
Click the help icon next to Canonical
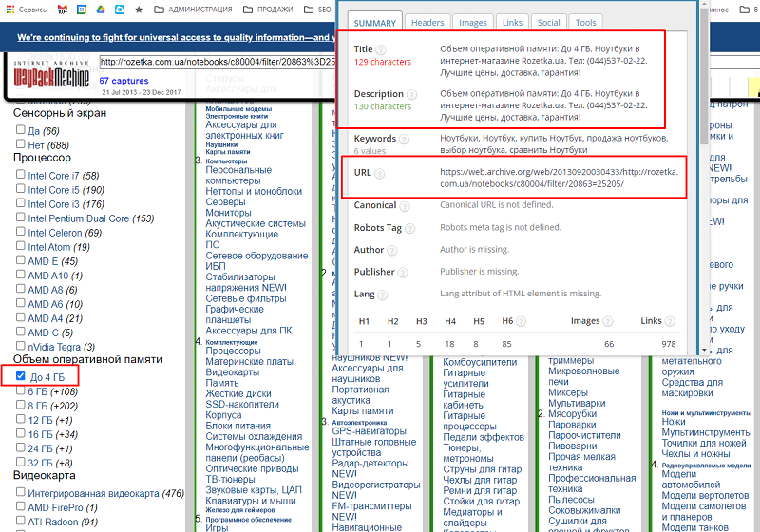coord(405,206)
